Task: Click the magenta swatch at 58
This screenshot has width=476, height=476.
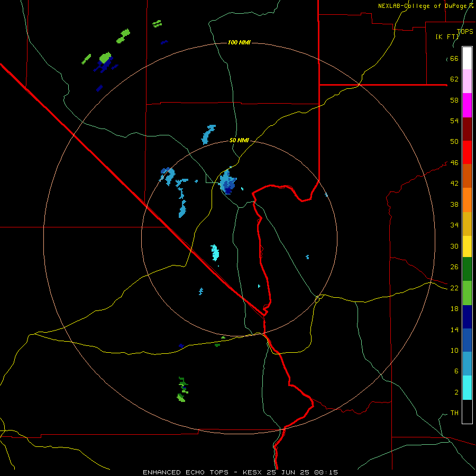Action: (x=467, y=105)
